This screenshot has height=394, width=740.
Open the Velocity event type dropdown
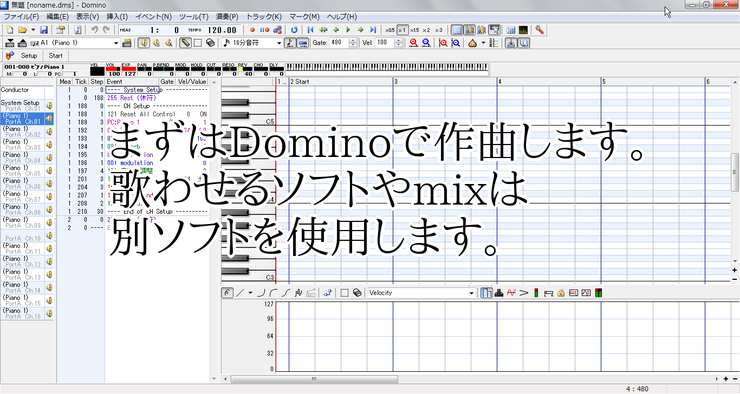[x=471, y=293]
